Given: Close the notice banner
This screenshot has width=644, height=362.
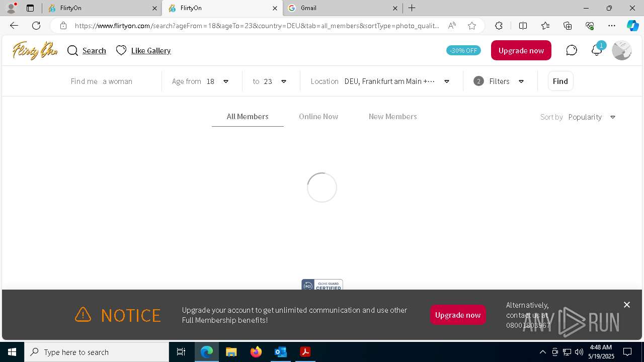Looking at the screenshot, I should click(627, 305).
